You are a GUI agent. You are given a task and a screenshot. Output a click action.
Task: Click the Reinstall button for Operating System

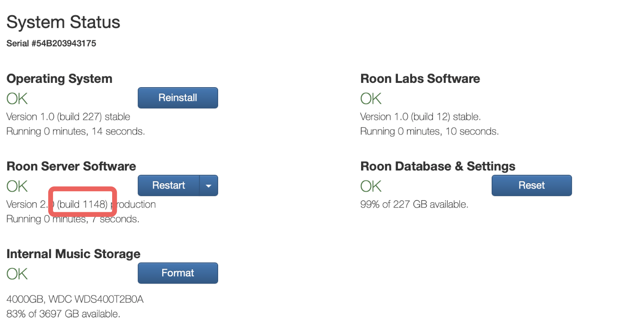click(177, 98)
